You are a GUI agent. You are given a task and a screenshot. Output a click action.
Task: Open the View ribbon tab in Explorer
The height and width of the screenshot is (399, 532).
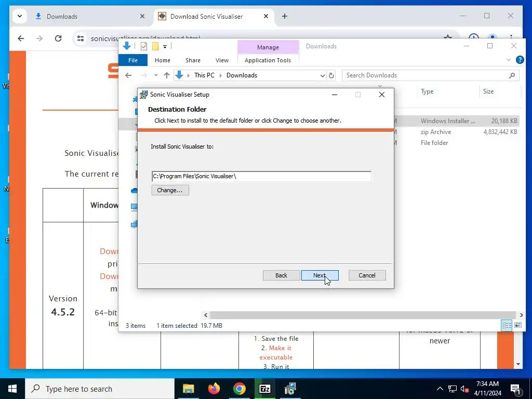(x=222, y=60)
